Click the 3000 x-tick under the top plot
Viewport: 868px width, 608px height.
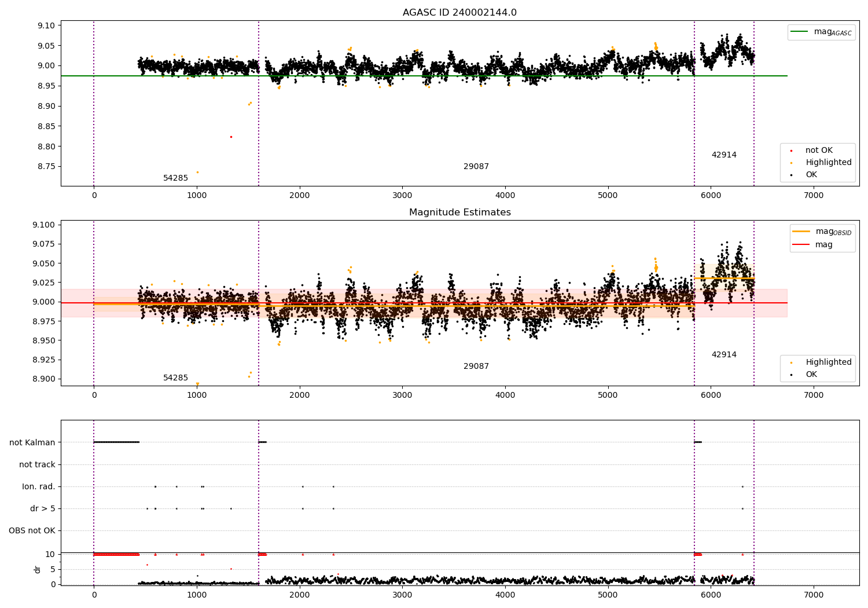[402, 196]
